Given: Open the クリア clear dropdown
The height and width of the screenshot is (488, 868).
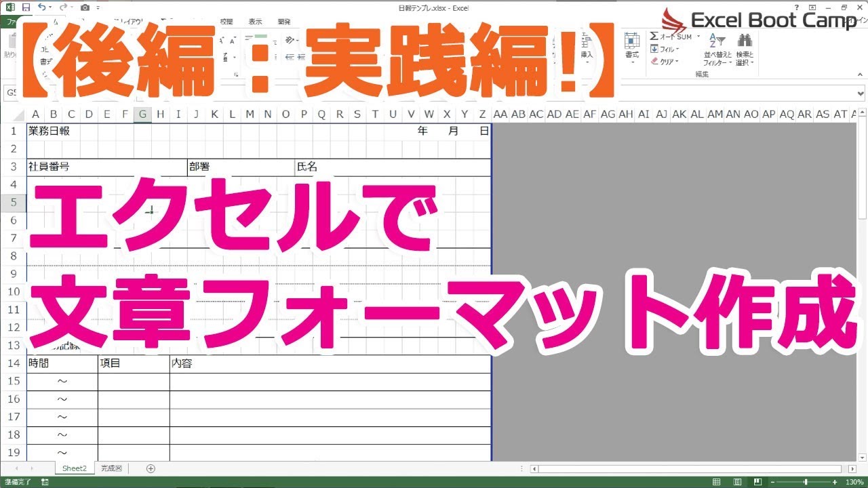Looking at the screenshot, I should point(665,61).
